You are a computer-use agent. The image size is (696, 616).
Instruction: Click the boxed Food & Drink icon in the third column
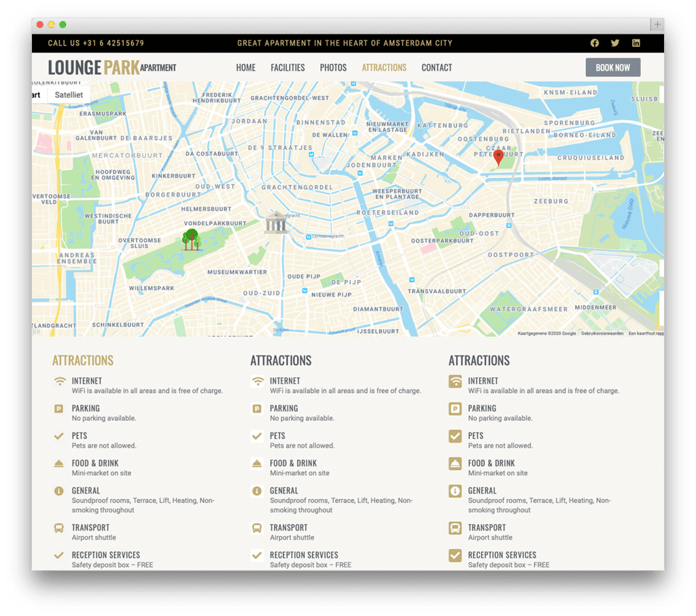[x=455, y=464]
